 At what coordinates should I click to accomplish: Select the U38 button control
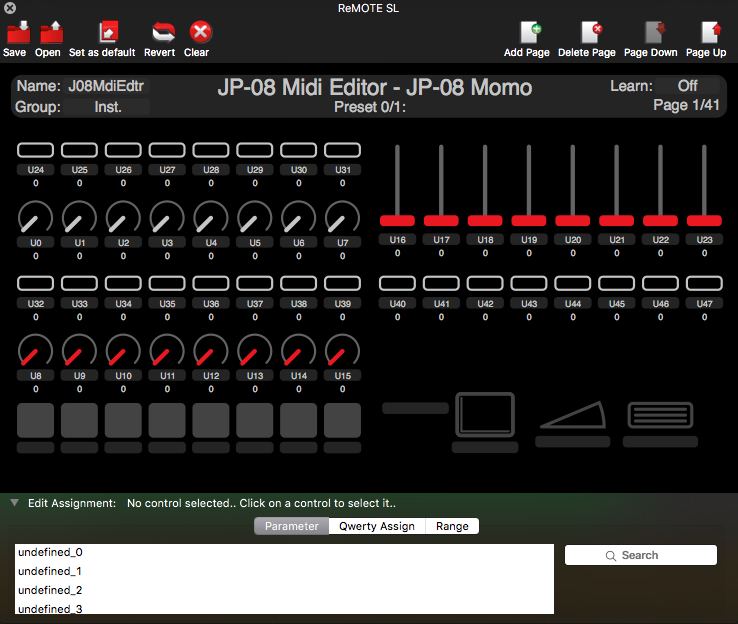pyautogui.click(x=299, y=283)
